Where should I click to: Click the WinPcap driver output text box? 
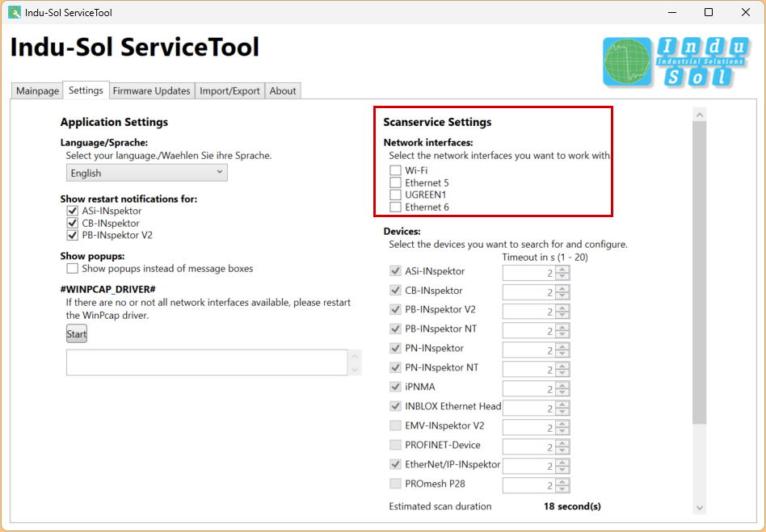(x=207, y=362)
